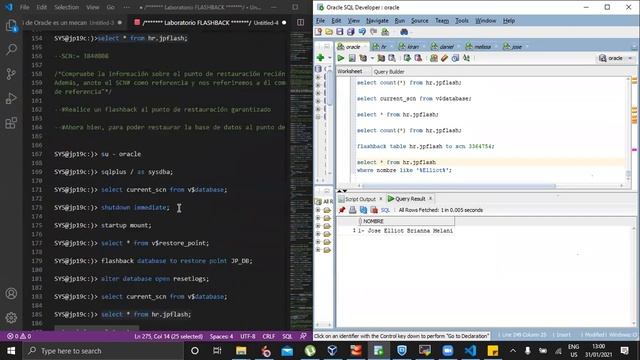Image resolution: width=640 pixels, height=360 pixels.
Task: Click Commit icon in worksheet toolbar
Action: pos(407,58)
